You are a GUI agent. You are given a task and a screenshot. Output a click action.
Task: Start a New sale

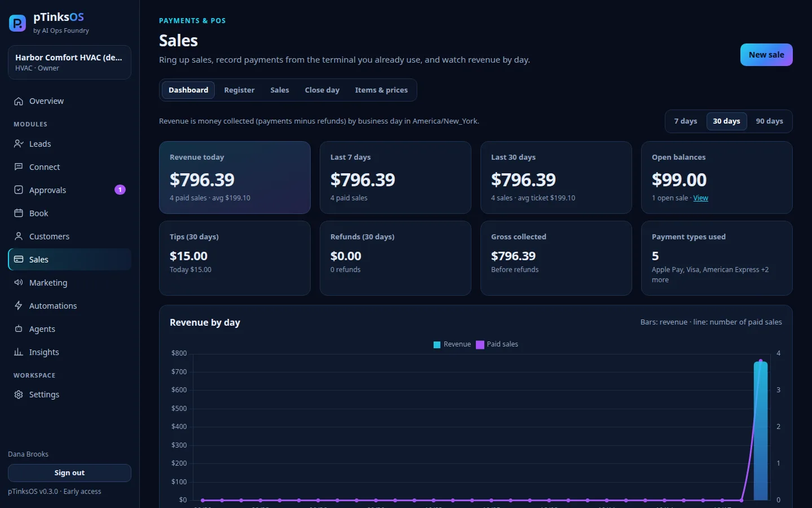[766, 55]
